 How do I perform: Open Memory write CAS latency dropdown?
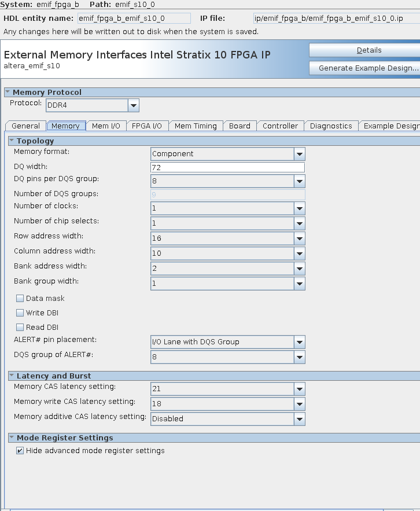(x=300, y=404)
